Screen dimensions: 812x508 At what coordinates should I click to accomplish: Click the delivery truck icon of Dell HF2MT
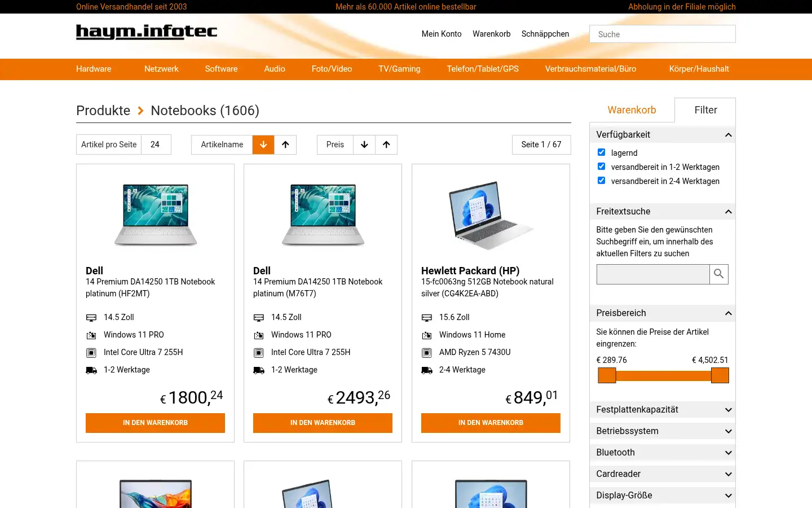click(x=91, y=370)
